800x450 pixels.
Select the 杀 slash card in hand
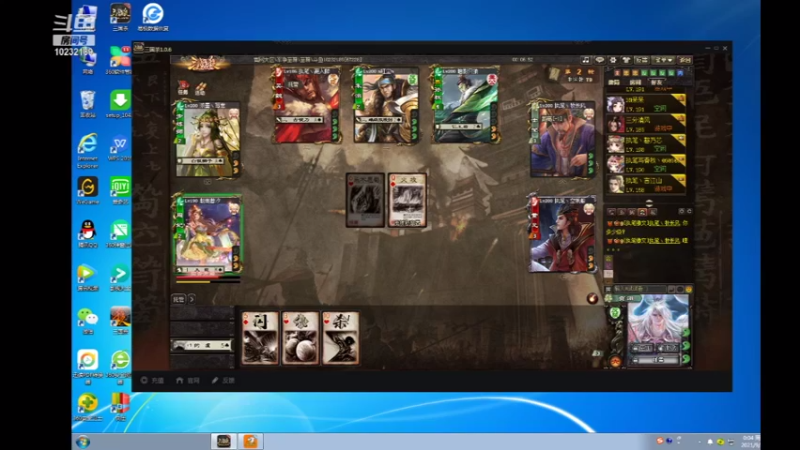tap(340, 338)
